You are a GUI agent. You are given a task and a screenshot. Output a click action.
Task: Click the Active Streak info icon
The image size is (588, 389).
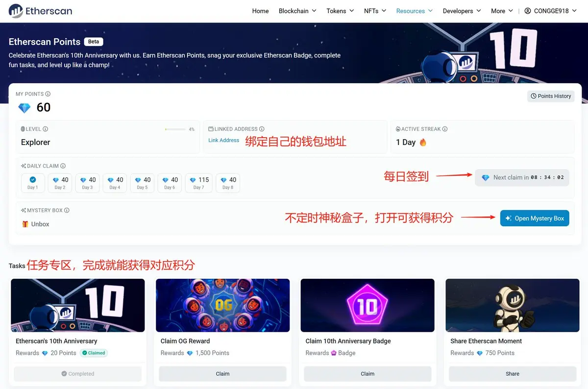tap(445, 129)
